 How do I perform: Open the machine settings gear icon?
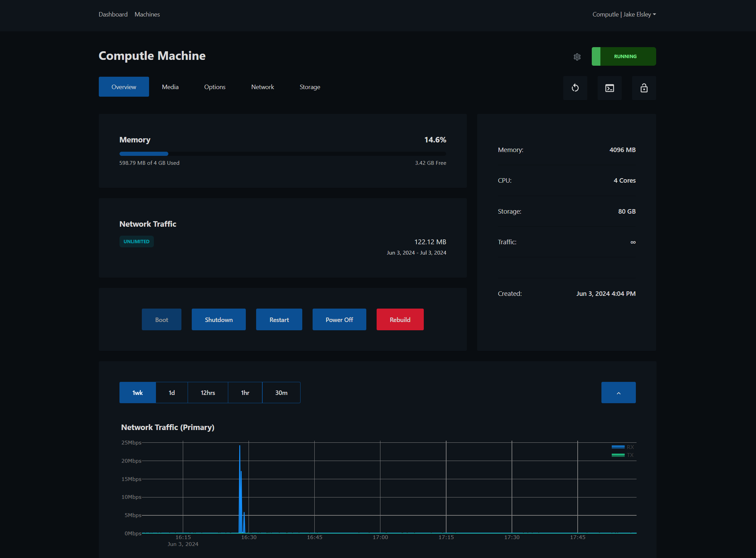pos(577,56)
